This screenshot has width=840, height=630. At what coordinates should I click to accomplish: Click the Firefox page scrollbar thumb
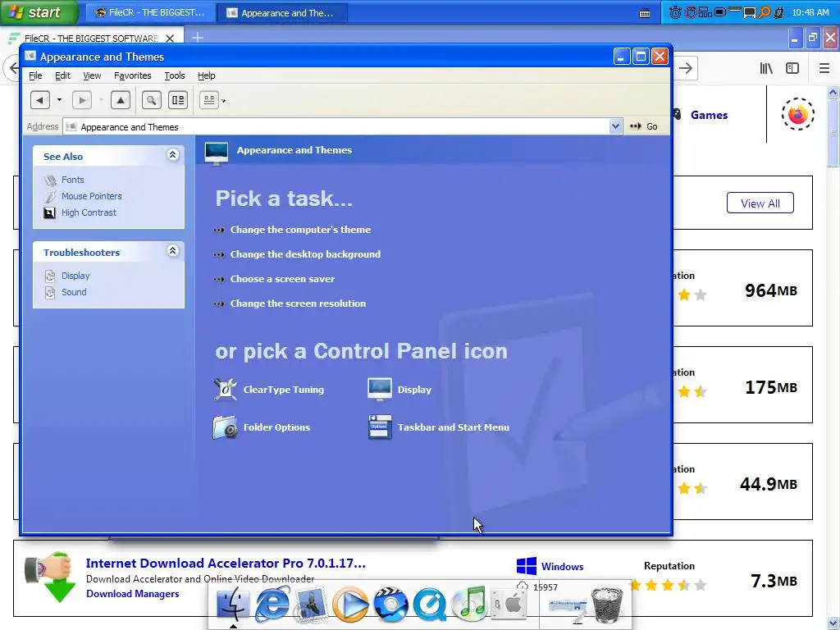833,132
